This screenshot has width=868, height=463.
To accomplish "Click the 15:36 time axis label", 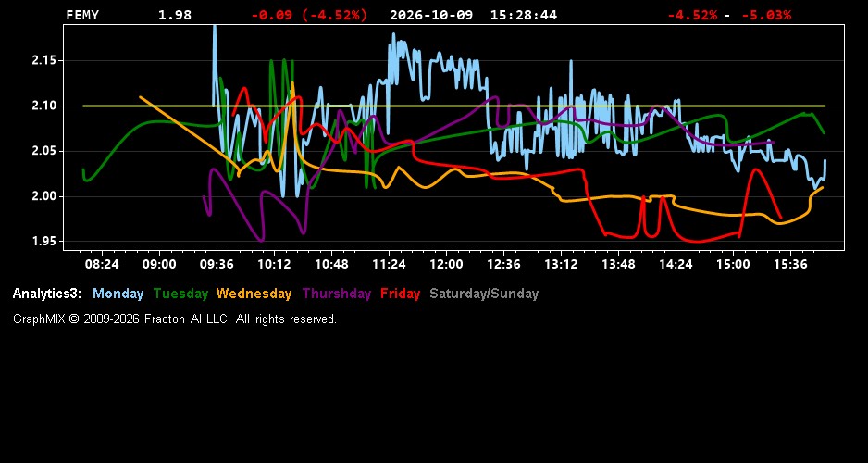I will tap(790, 265).
